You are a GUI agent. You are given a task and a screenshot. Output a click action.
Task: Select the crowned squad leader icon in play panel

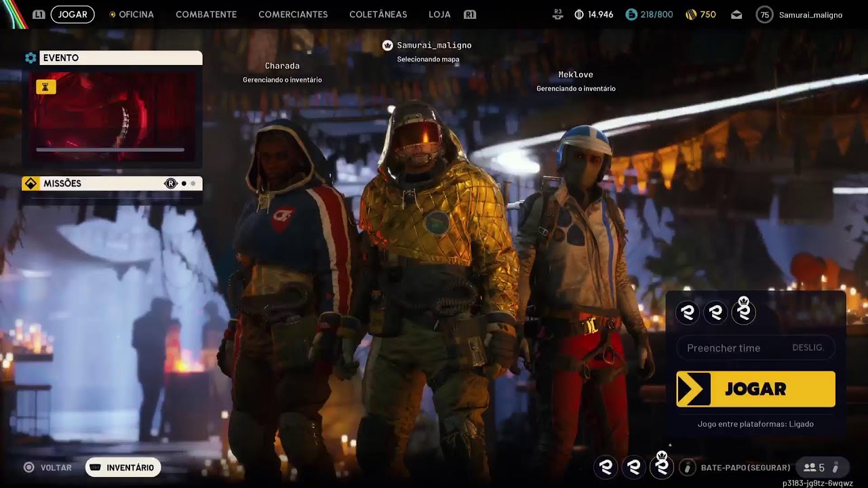[x=743, y=311]
